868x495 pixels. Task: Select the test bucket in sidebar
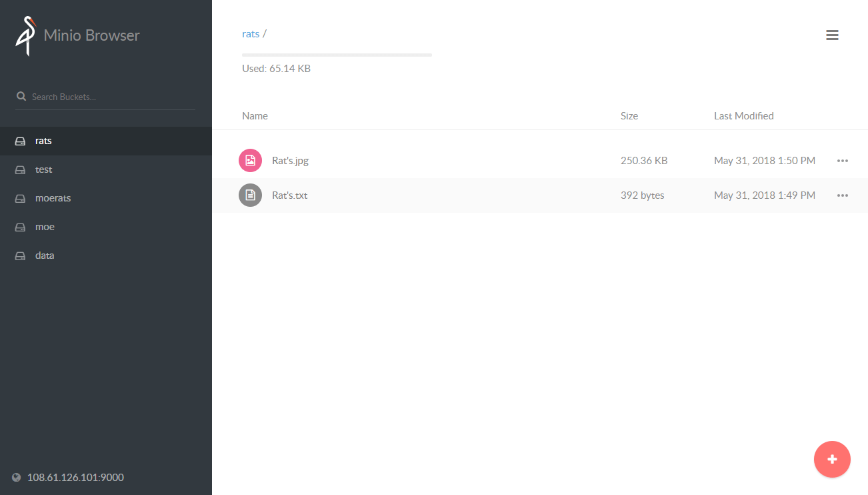[x=106, y=170]
